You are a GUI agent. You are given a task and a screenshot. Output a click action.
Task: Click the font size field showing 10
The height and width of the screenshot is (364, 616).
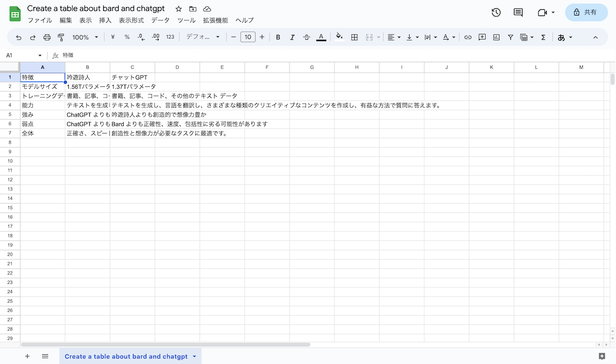point(248,37)
